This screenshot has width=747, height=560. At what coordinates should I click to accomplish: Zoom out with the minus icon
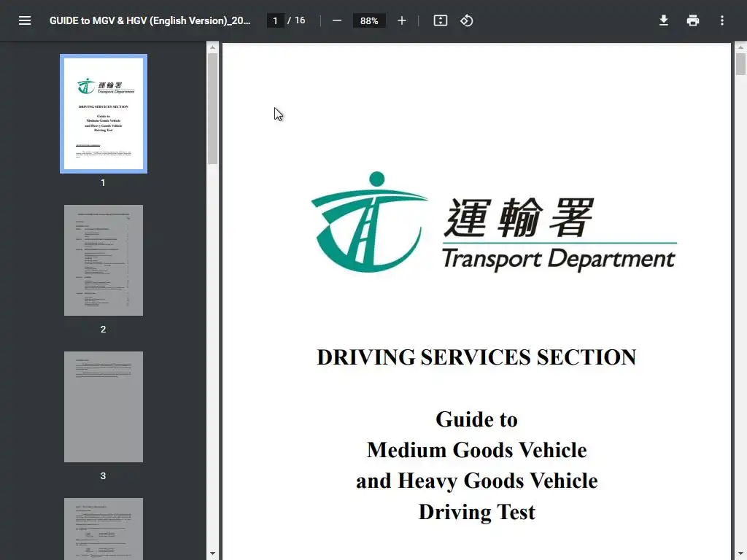coord(337,20)
